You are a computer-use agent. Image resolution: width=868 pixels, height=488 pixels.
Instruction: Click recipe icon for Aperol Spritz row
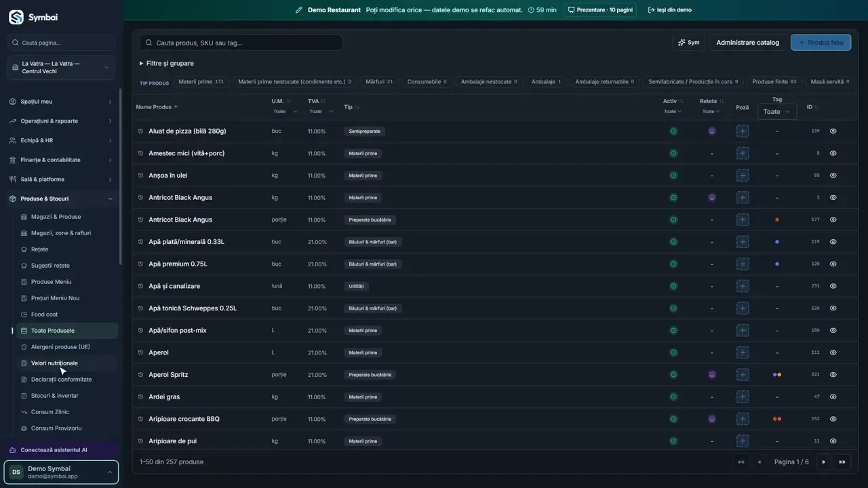(712, 374)
